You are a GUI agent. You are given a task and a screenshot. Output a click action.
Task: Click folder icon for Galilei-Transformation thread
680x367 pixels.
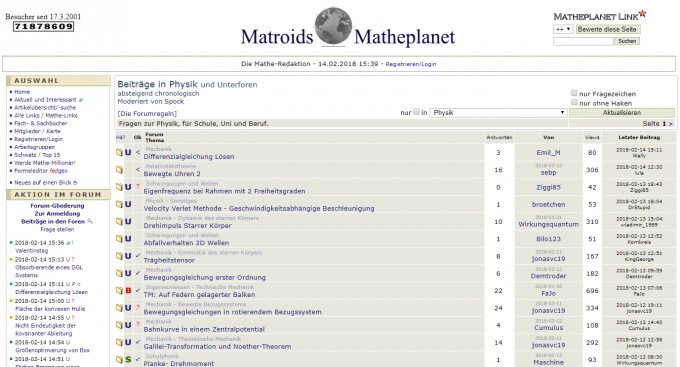(x=119, y=342)
